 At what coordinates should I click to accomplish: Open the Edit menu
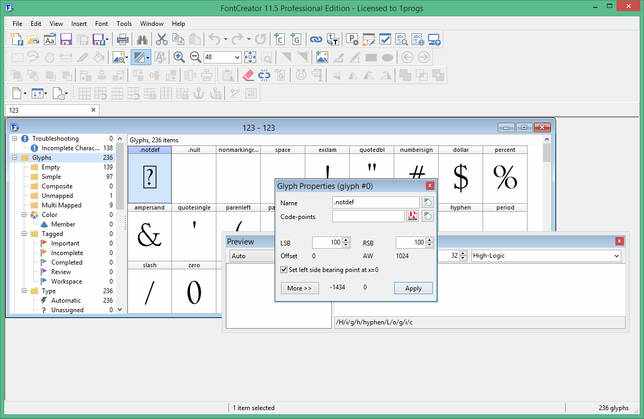click(36, 24)
